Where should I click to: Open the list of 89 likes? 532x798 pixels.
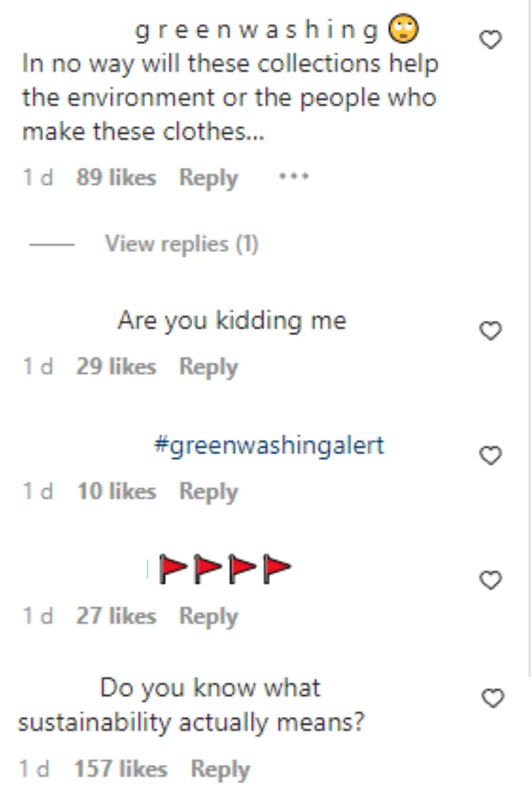[x=117, y=177]
